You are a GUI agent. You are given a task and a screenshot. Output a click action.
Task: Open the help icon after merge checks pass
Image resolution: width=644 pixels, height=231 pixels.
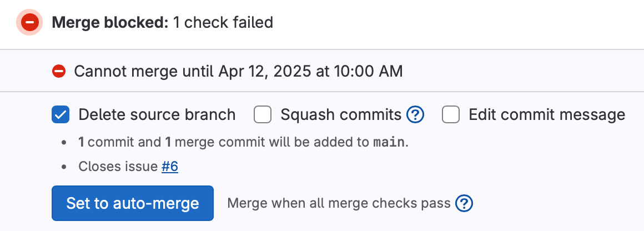pos(464,203)
